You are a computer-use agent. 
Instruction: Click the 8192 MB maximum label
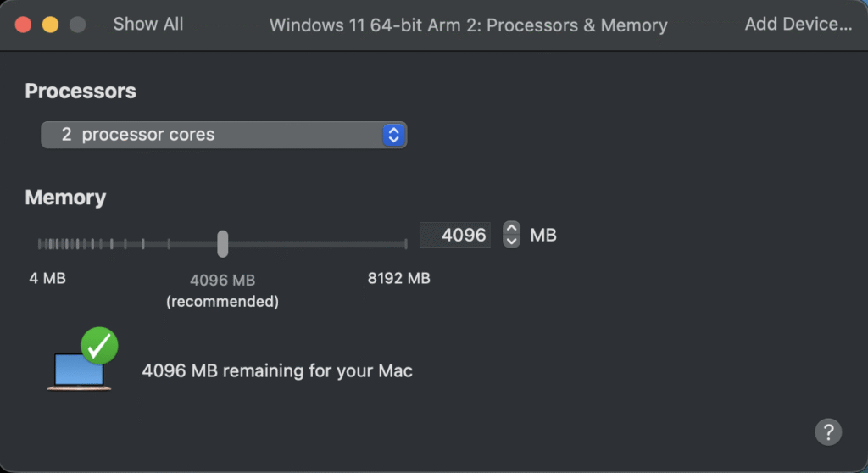click(398, 278)
